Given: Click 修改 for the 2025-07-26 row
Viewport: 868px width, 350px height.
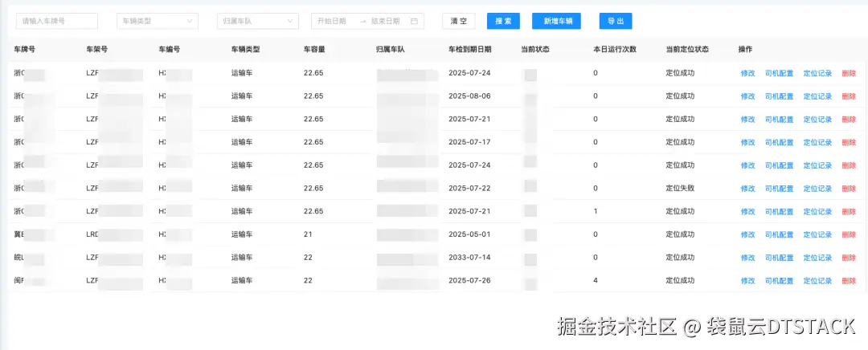Looking at the screenshot, I should (748, 281).
